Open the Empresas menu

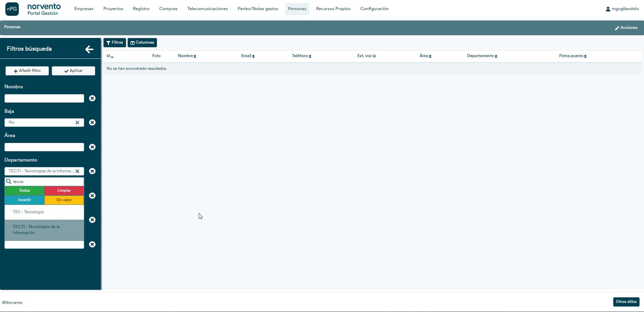84,9
